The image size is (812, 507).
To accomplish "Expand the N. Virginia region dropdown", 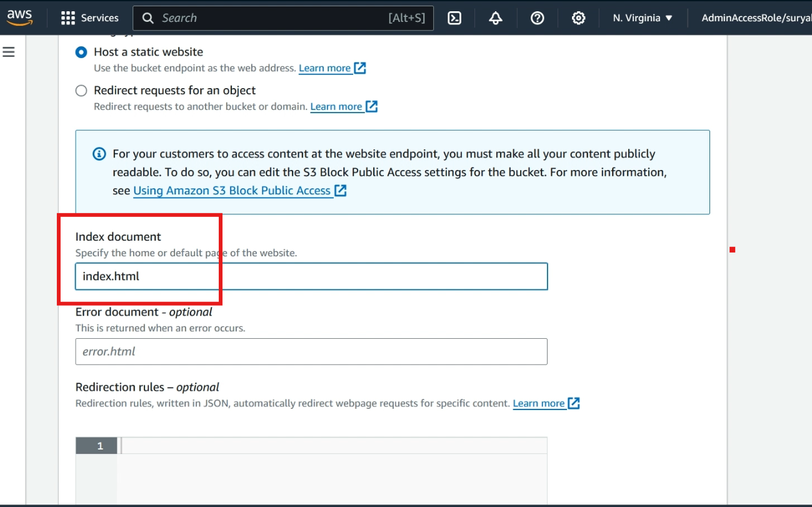I will click(643, 18).
